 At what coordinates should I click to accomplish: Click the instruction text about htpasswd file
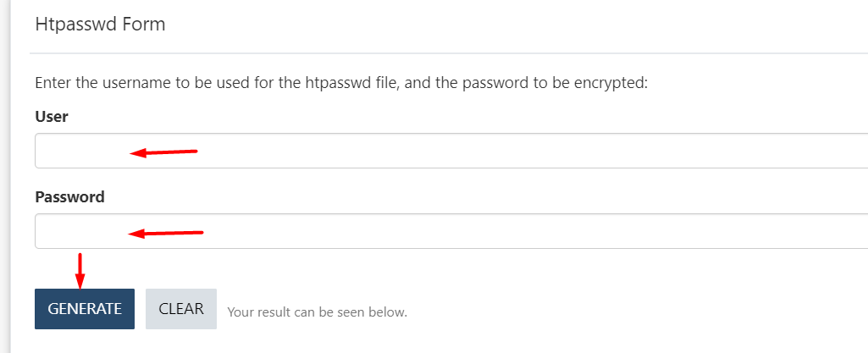(341, 84)
